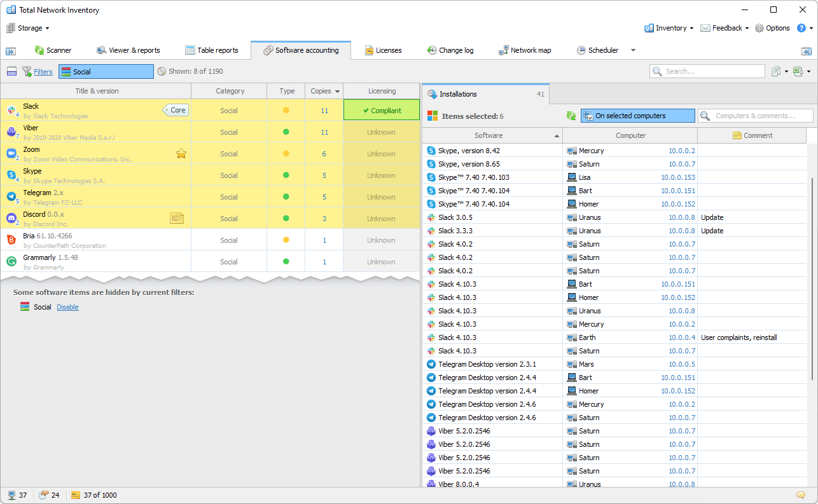Click the help question mark icon
Image resolution: width=818 pixels, height=504 pixels.
point(801,28)
